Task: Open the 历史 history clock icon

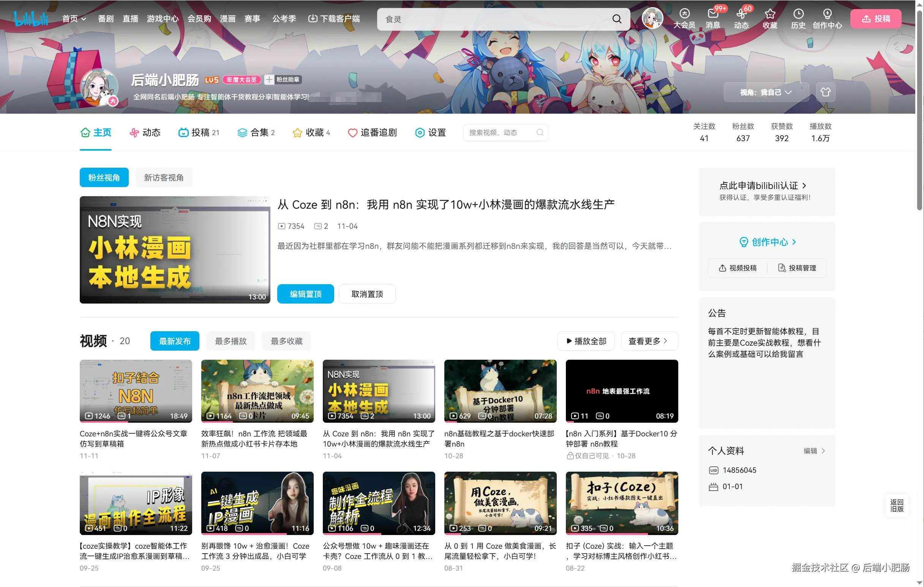Action: pos(798,14)
